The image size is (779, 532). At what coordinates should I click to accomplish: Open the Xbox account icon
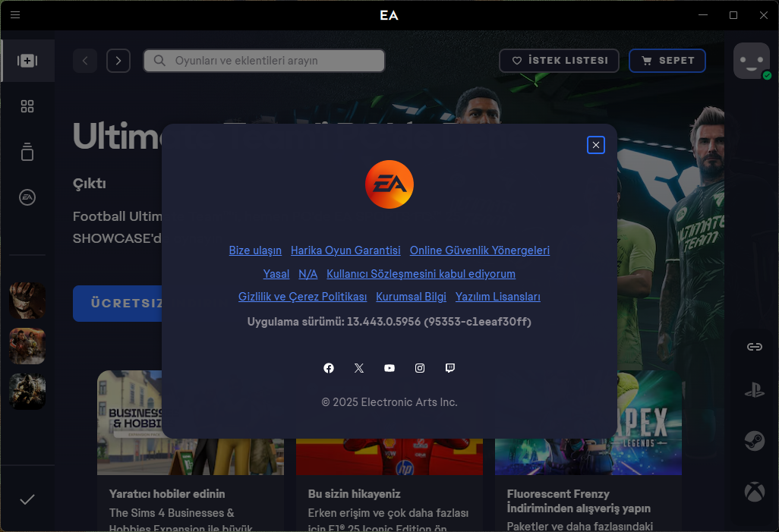click(755, 492)
